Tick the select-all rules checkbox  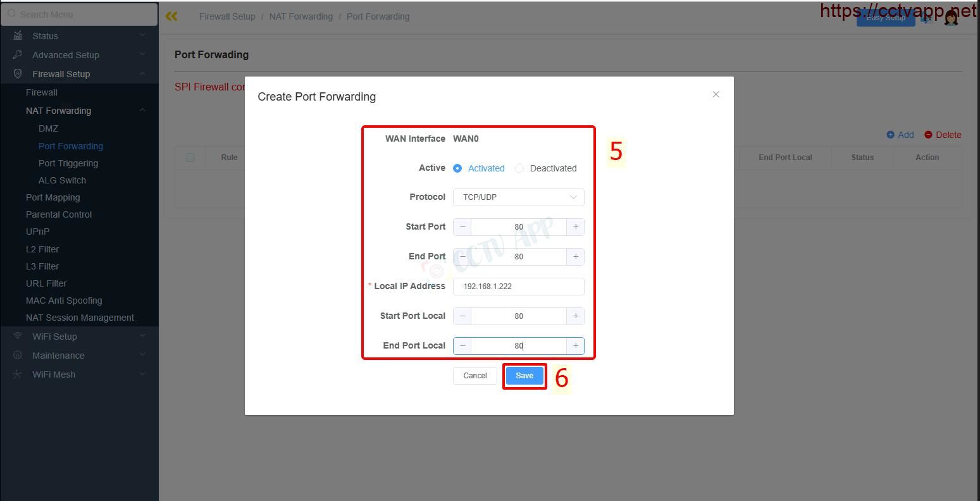190,158
